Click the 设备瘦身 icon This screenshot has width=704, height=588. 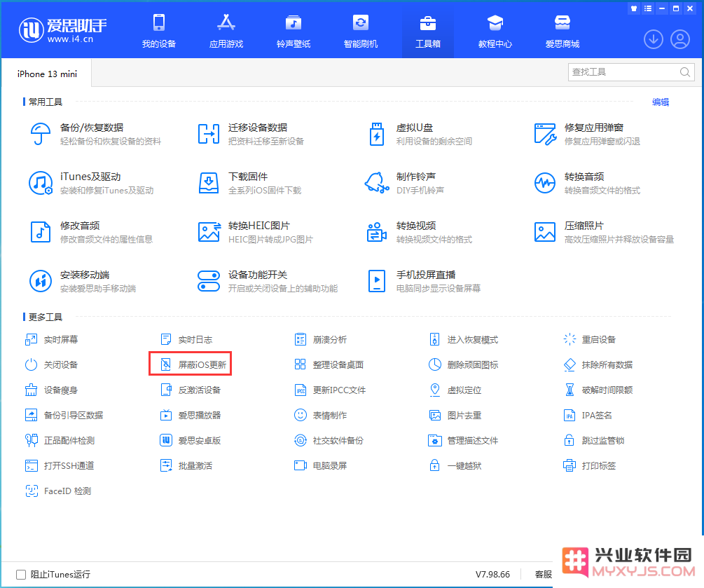pyautogui.click(x=31, y=390)
